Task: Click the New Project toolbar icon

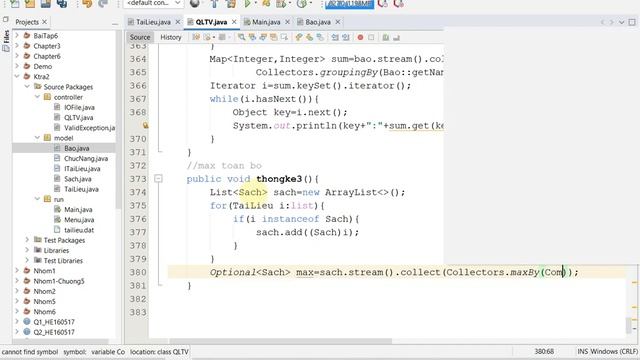Action: pyautogui.click(x=30, y=4)
